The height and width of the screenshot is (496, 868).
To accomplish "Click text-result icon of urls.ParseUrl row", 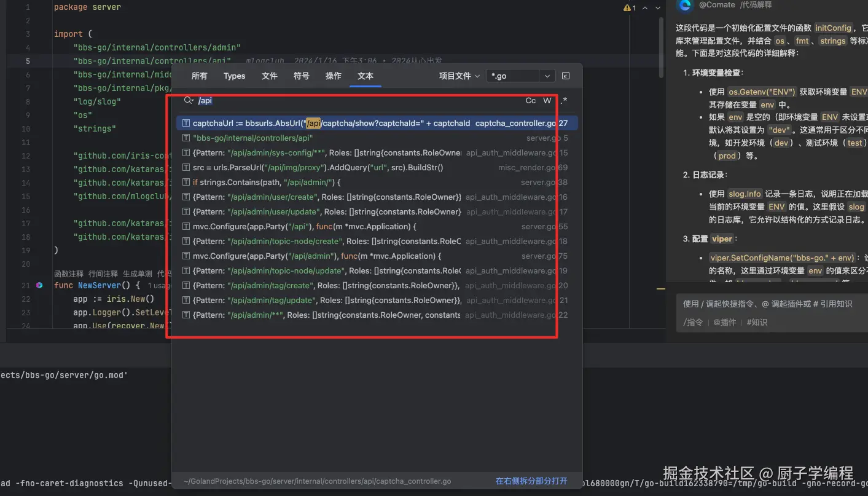I will (x=186, y=168).
